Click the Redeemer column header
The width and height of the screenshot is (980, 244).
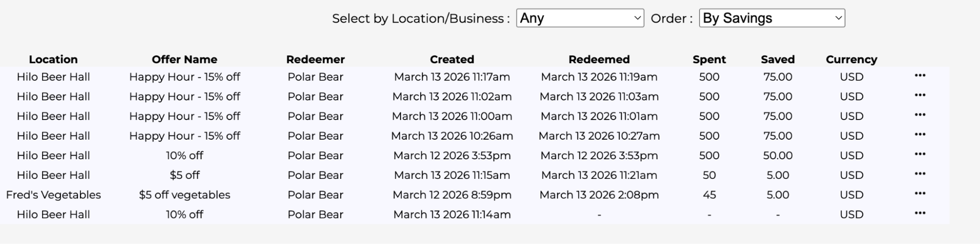point(315,59)
